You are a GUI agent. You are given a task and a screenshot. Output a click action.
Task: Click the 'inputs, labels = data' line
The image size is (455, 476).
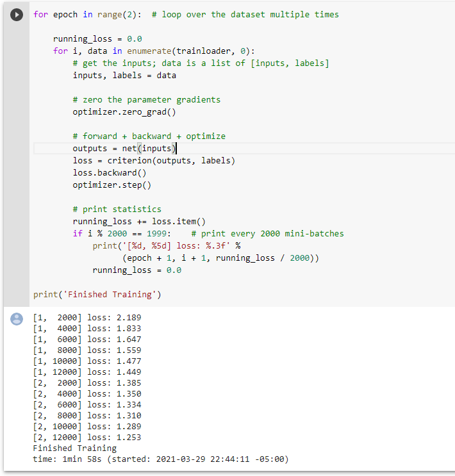(x=124, y=76)
